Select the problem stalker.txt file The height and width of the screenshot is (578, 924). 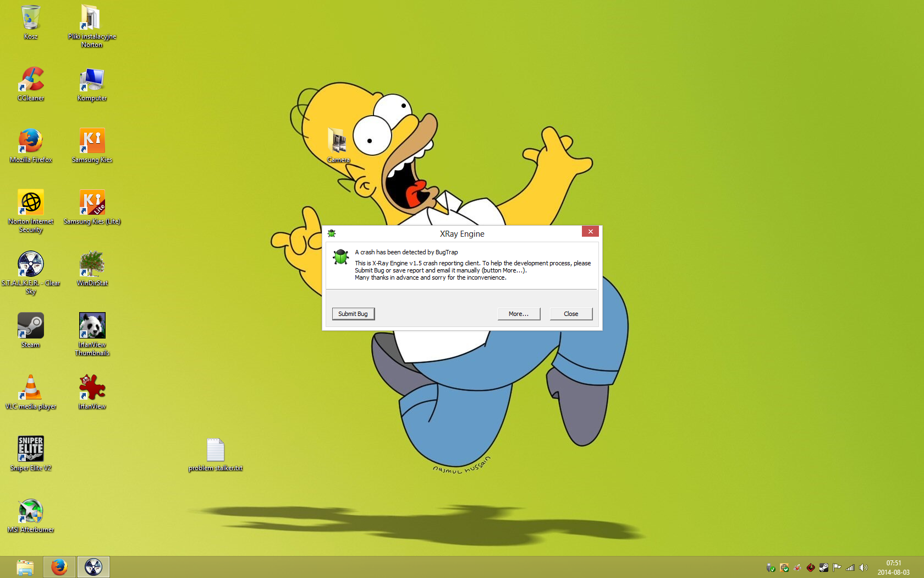pyautogui.click(x=216, y=455)
